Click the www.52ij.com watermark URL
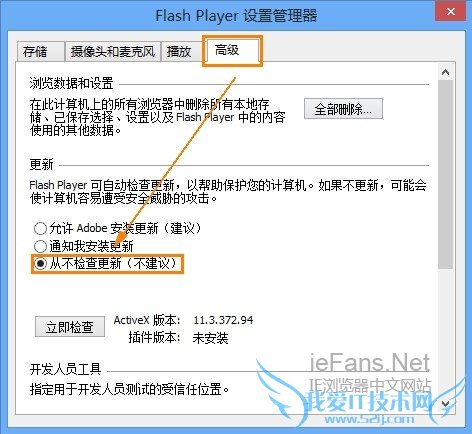472x434 pixels. coord(369,419)
